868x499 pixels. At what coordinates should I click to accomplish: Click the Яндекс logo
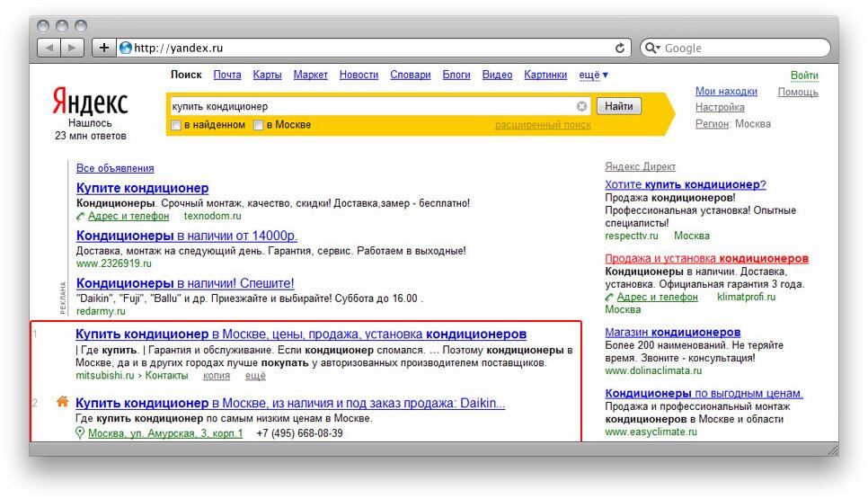(90, 101)
